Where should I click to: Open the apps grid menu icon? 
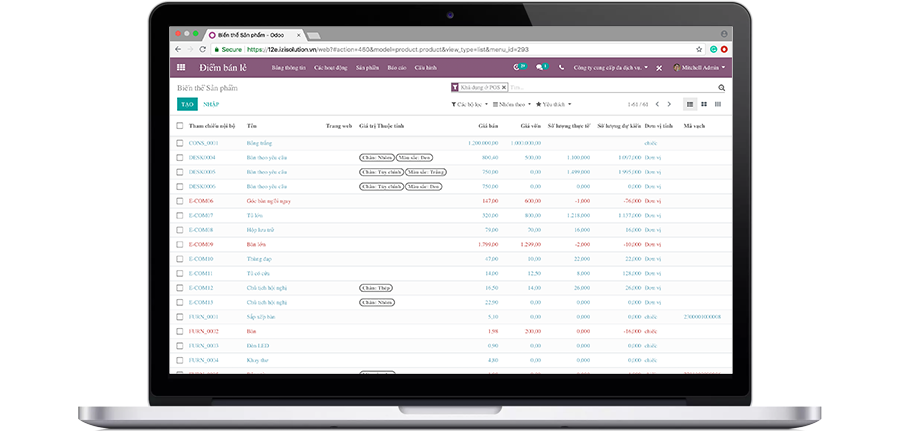tap(181, 68)
